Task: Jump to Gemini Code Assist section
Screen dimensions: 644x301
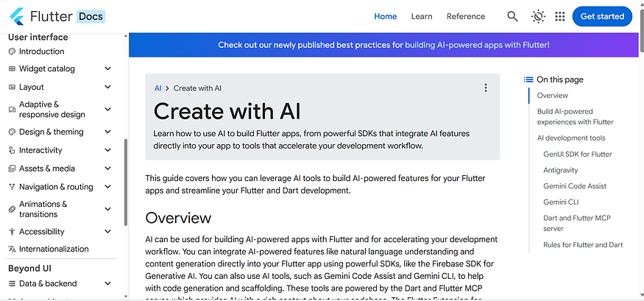Action: pos(575,186)
